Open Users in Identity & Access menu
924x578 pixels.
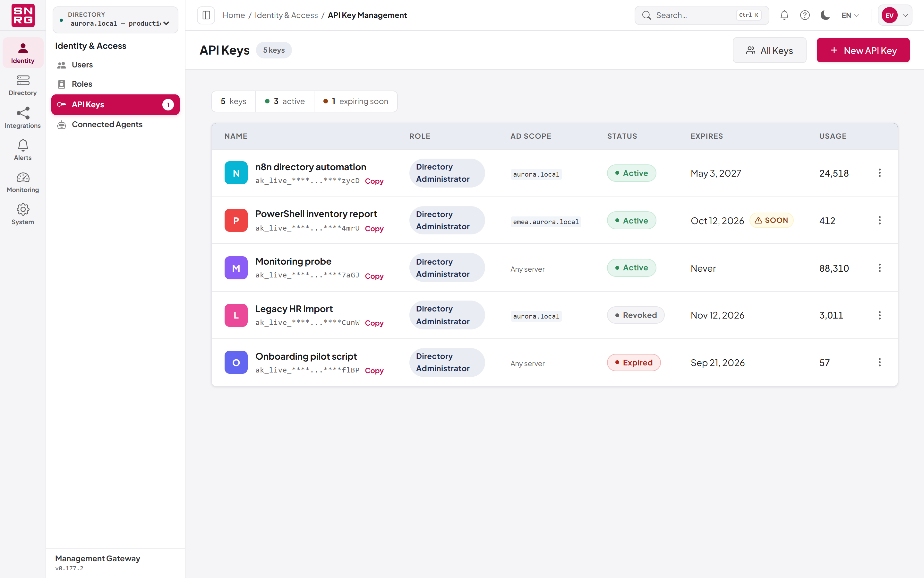click(x=115, y=65)
